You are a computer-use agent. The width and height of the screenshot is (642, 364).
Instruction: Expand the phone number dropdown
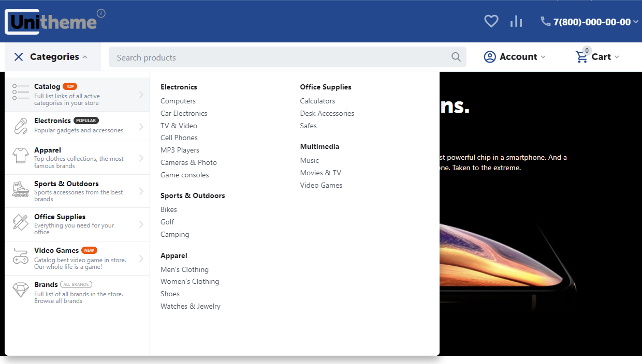(x=636, y=22)
